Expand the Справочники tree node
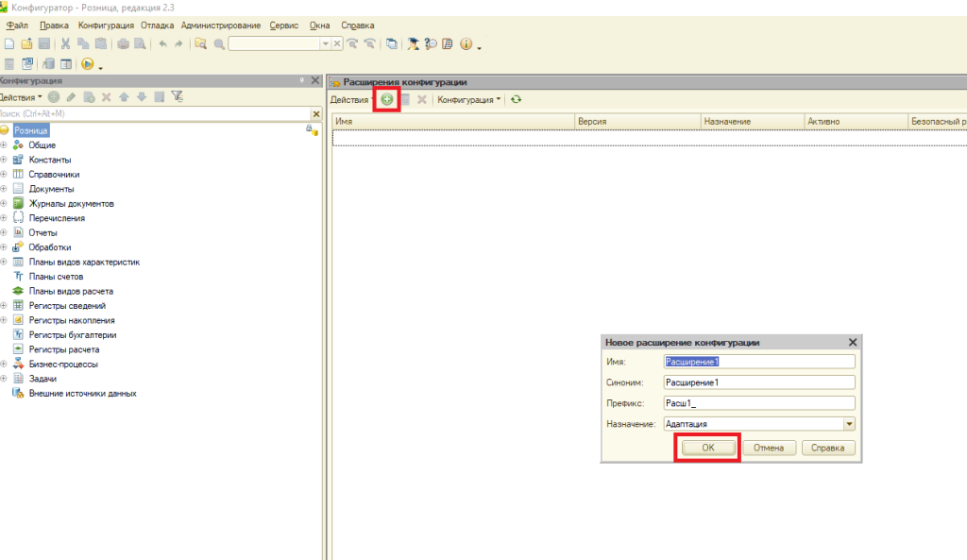The height and width of the screenshot is (560, 967). pos(4,175)
